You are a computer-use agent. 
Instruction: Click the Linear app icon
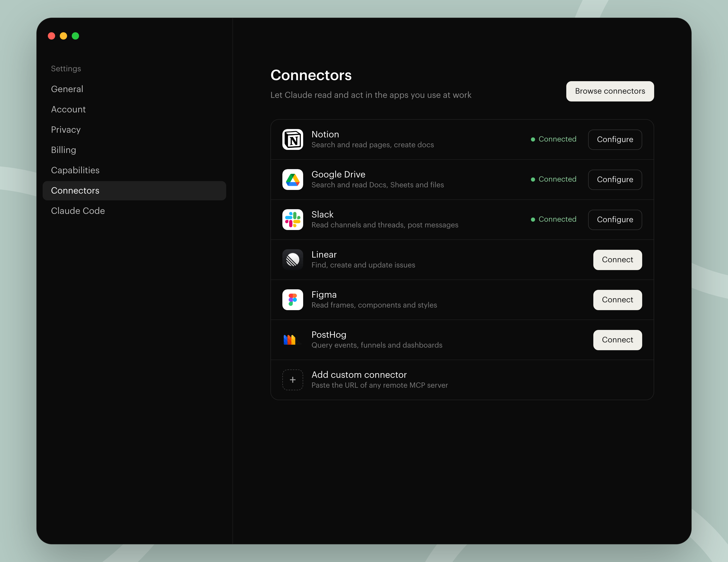click(292, 259)
